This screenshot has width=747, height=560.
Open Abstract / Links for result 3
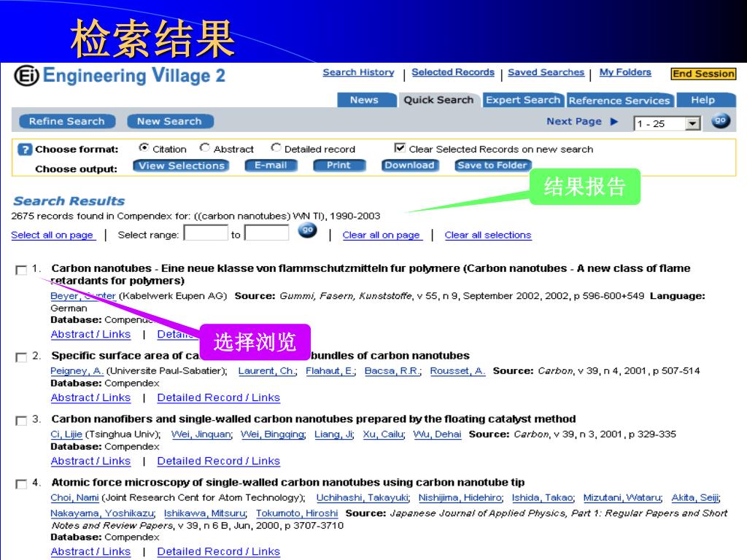point(90,461)
